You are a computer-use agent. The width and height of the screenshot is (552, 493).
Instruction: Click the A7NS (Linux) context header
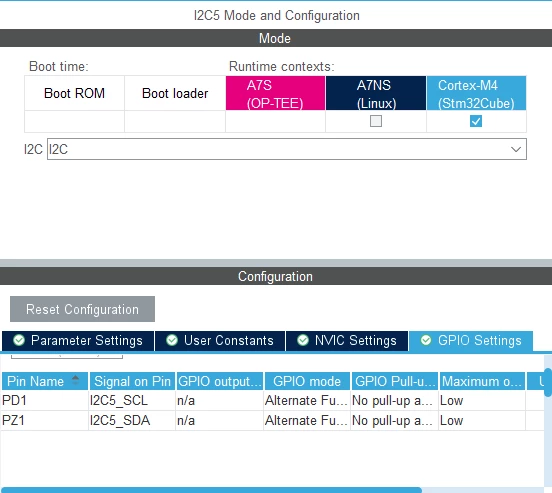coord(376,93)
